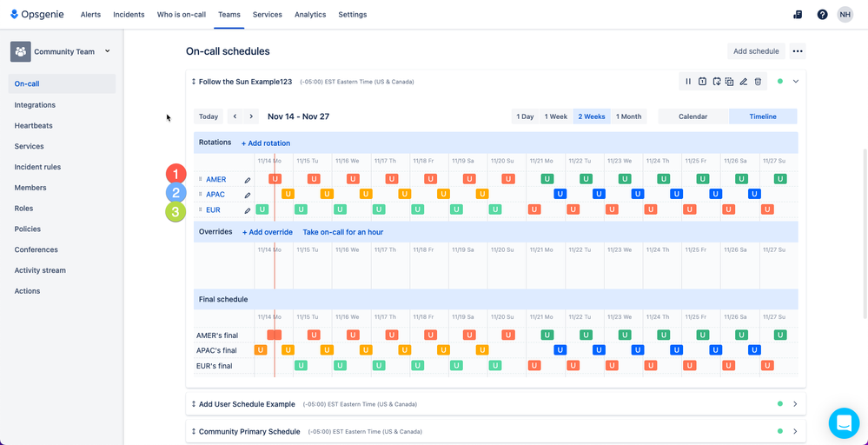The height and width of the screenshot is (445, 868).
Task: Pause the Follow the Sun schedule
Action: pyautogui.click(x=688, y=82)
